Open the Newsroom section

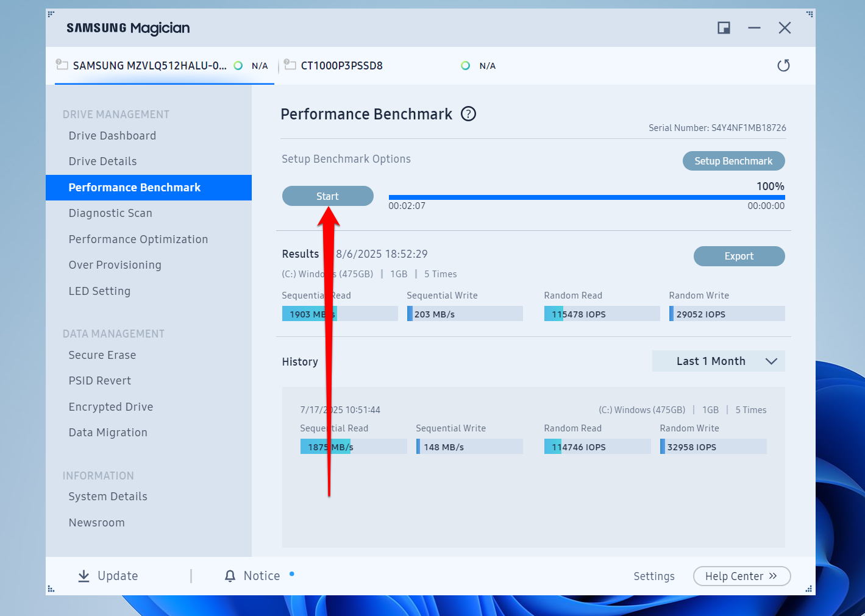pyautogui.click(x=96, y=523)
